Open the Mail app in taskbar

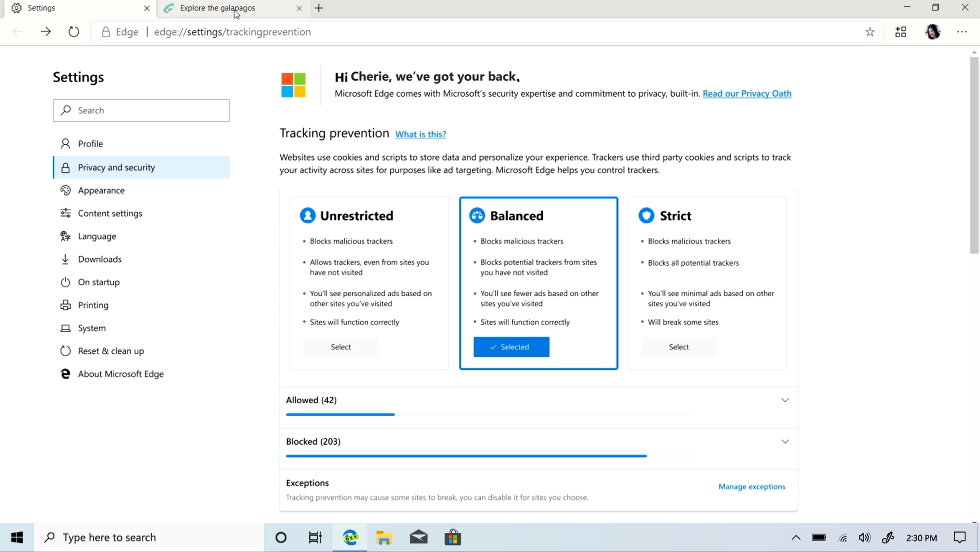coord(418,537)
